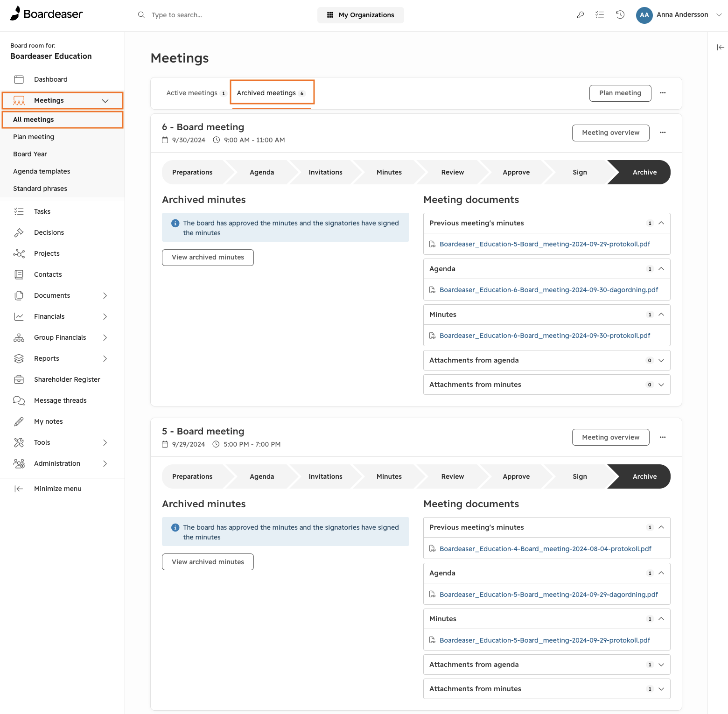Image resolution: width=728 pixels, height=714 pixels.
Task: Click PDF icon of 2024-09-30-dagordning file
Action: [433, 290]
